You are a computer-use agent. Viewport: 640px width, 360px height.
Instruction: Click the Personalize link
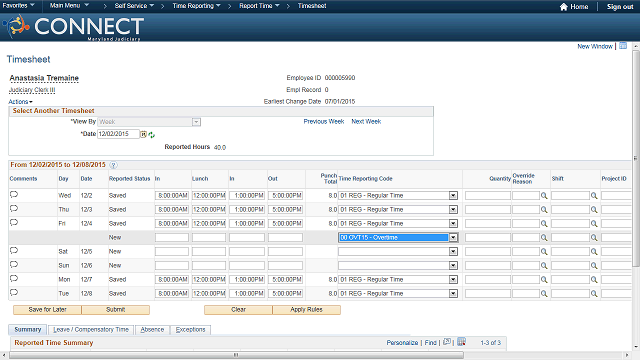coord(402,343)
